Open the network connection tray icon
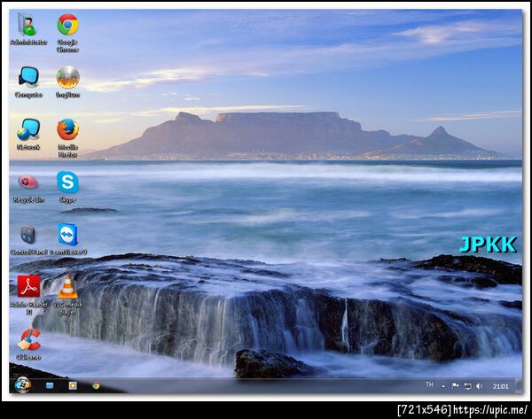532x419 pixels. [x=467, y=386]
